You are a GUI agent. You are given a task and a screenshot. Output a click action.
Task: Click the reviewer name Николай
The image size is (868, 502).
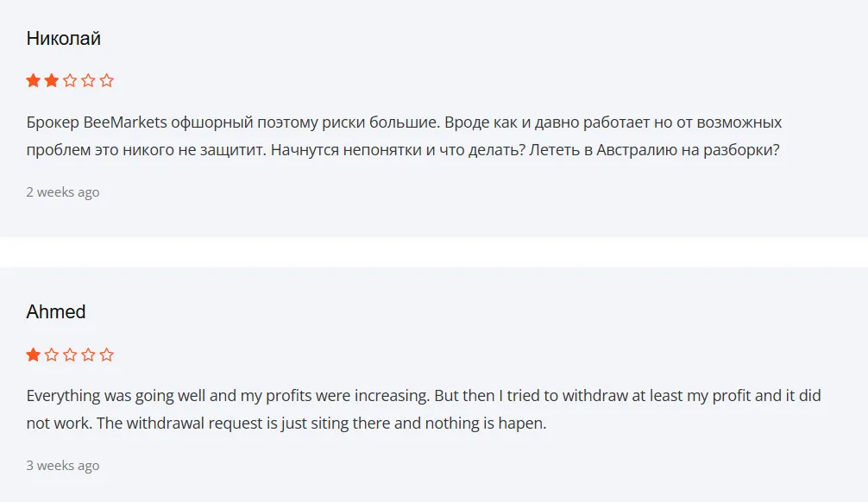click(x=63, y=38)
